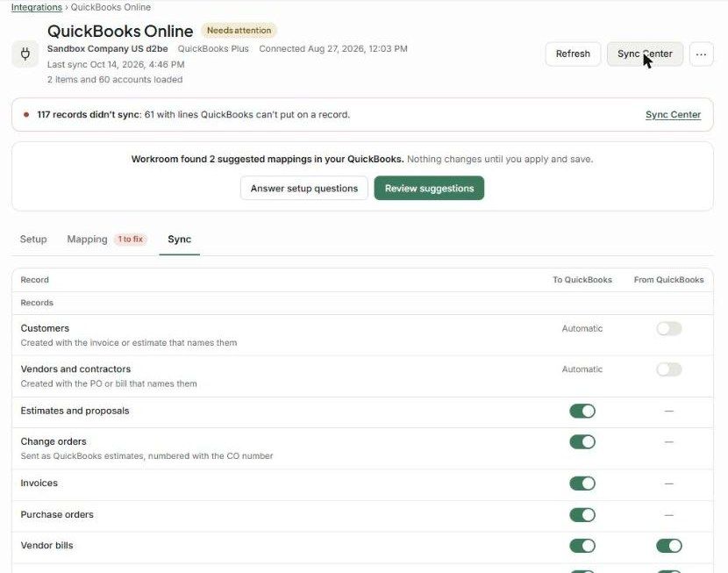The width and height of the screenshot is (728, 573).
Task: Toggle Vendor bills To QuickBooks switch
Action: point(582,546)
